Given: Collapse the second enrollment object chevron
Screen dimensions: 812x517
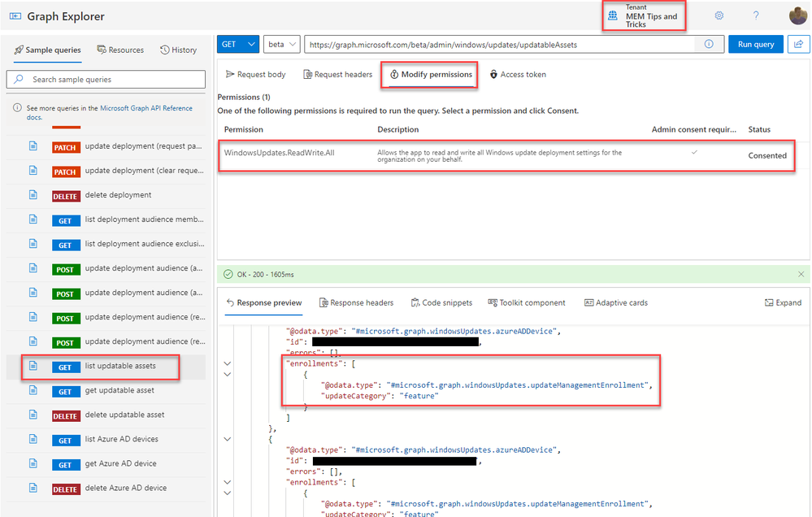Looking at the screenshot, I should (x=228, y=493).
